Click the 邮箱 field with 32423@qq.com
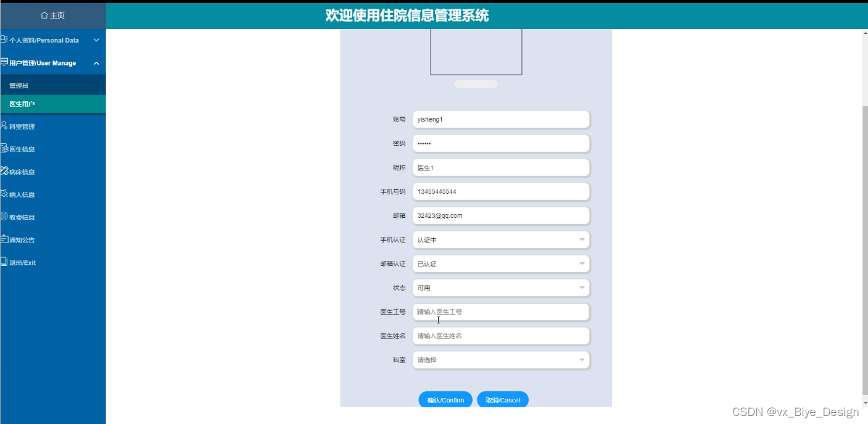The image size is (868, 424). [501, 215]
